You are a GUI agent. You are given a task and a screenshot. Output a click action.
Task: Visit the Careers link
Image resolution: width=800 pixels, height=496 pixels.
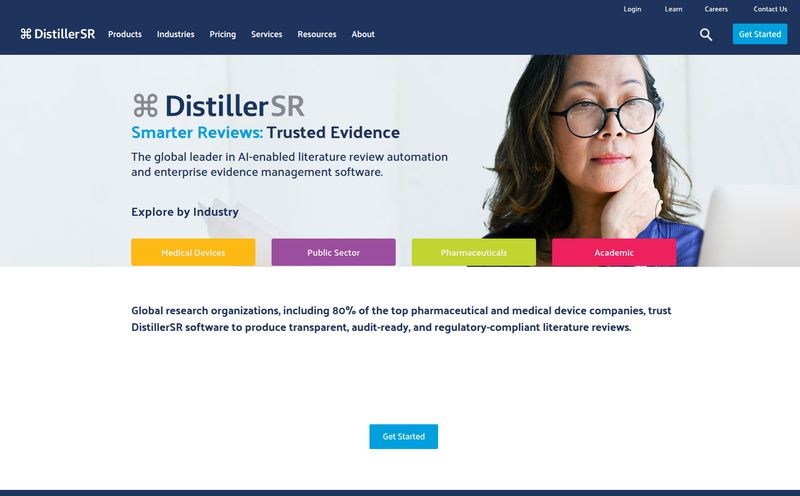pyautogui.click(x=716, y=9)
